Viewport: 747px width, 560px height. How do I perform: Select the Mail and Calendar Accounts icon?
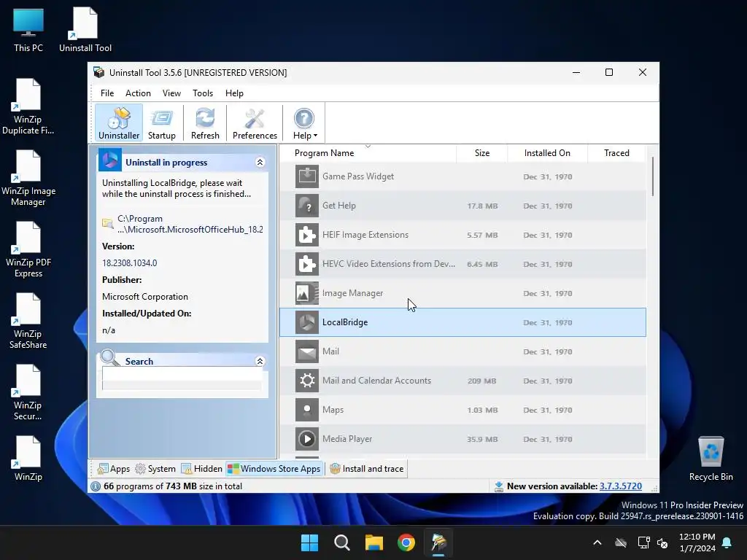pyautogui.click(x=307, y=381)
